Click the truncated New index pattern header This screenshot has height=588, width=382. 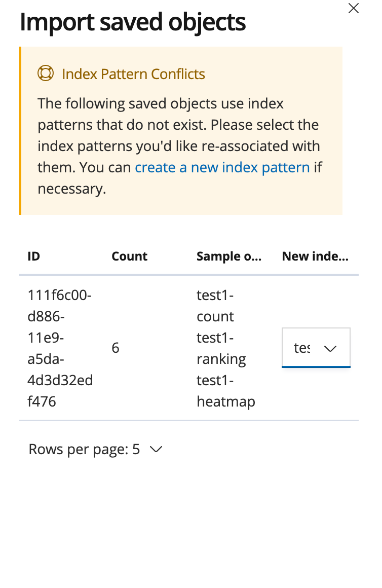(315, 256)
